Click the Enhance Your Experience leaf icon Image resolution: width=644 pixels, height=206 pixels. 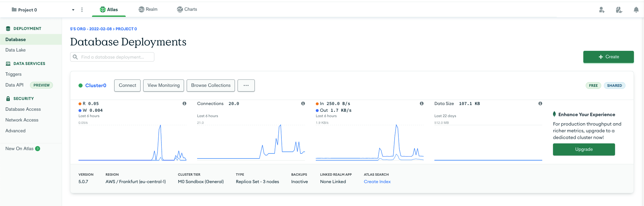(x=554, y=114)
